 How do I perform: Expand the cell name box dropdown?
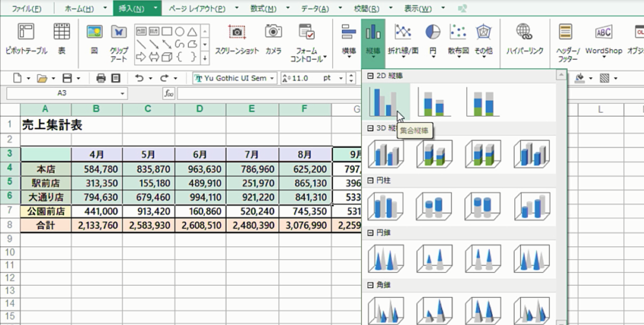coord(122,93)
